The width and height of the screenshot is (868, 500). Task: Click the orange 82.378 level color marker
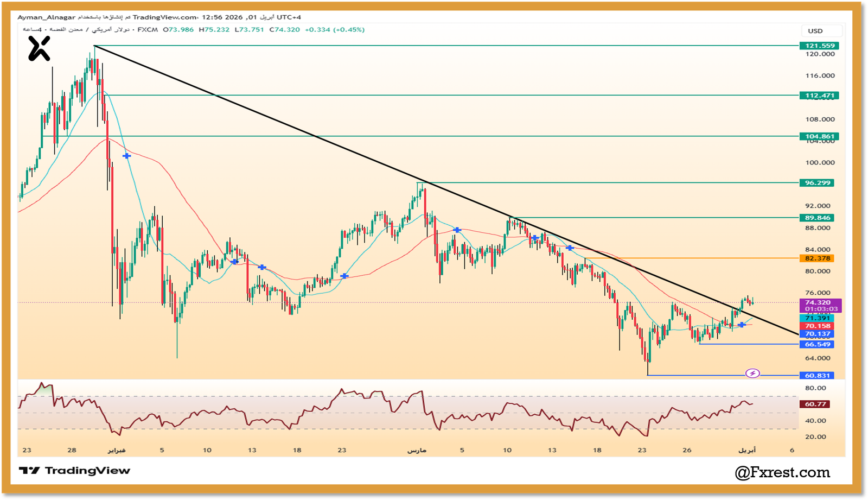816,258
